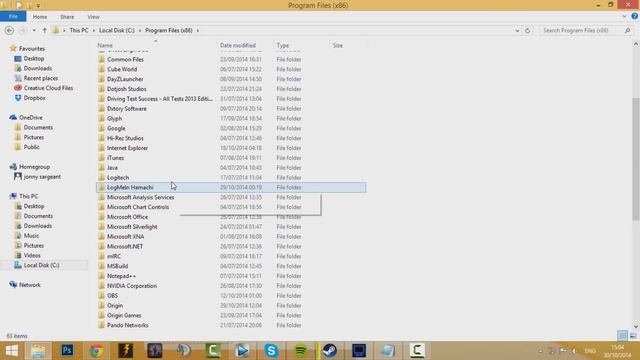This screenshot has height=360, width=640.
Task: Go up one folder level
Action: (44, 31)
